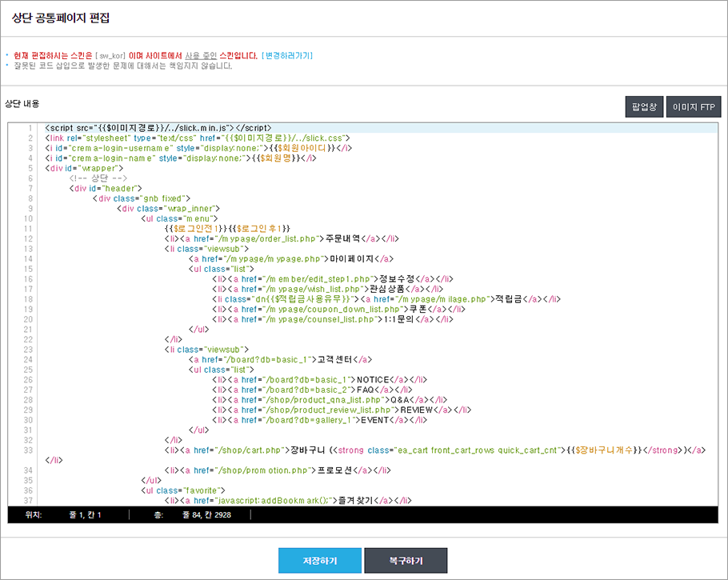Click line number 13 in the gutter
The height and width of the screenshot is (580, 728).
pos(28,250)
